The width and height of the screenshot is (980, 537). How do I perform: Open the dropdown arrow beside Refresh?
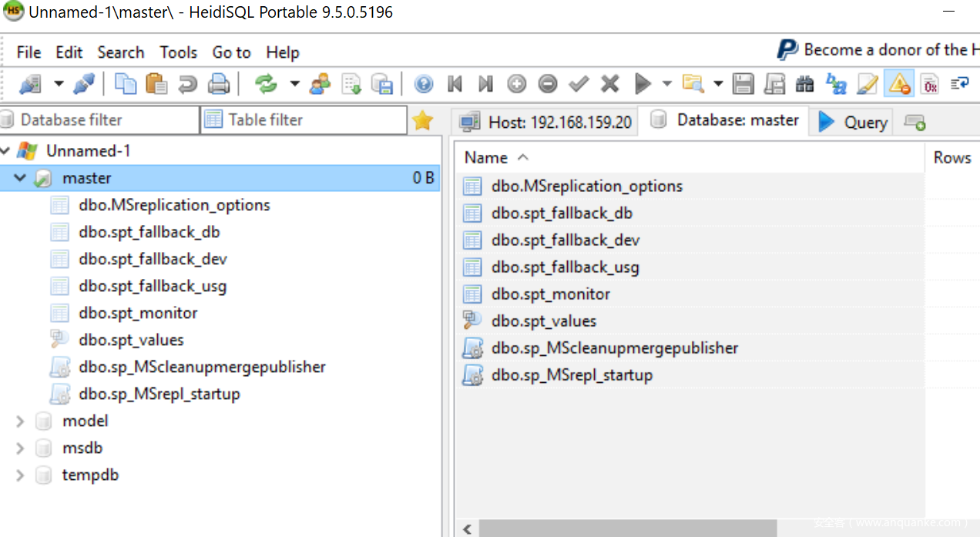pyautogui.click(x=294, y=83)
